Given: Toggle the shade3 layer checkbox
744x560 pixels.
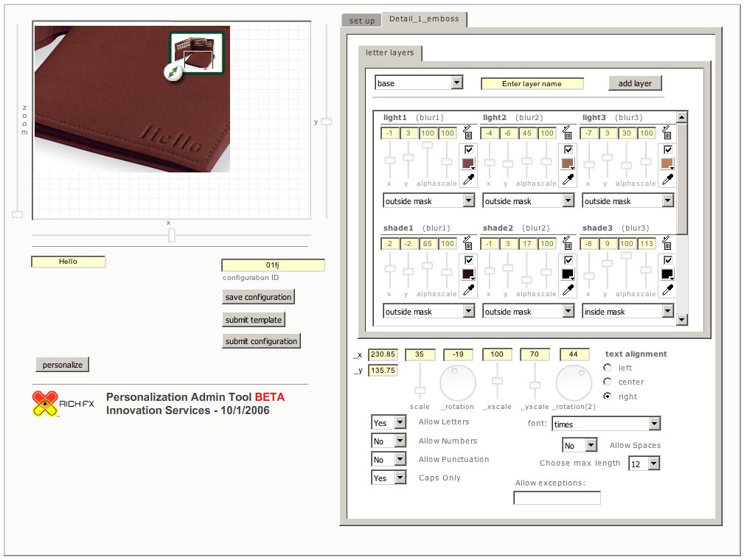Looking at the screenshot, I should pos(668,260).
